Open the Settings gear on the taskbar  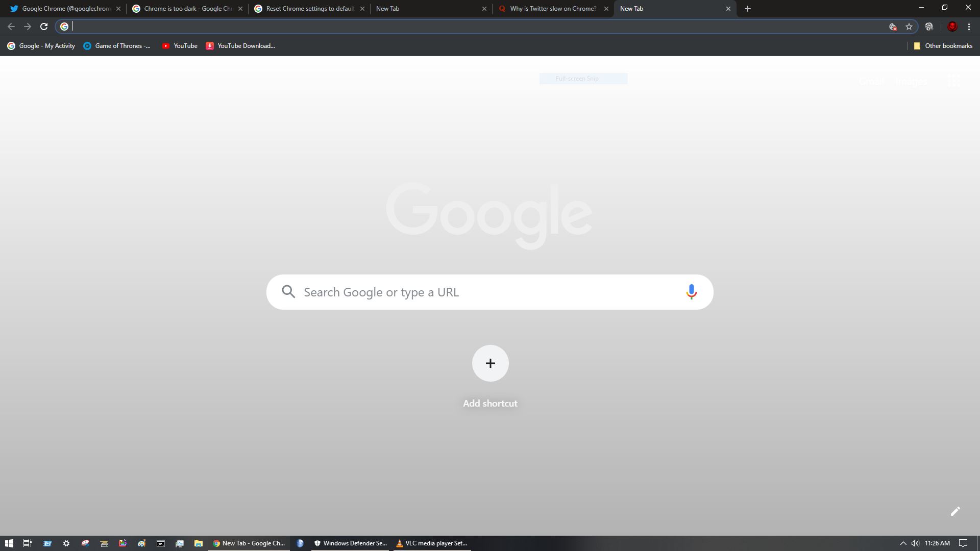pos(66,543)
